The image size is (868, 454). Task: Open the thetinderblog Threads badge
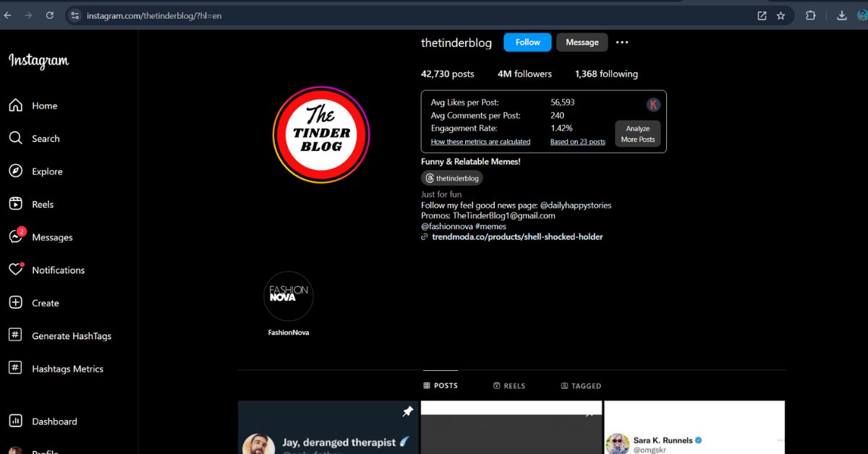[x=452, y=178]
